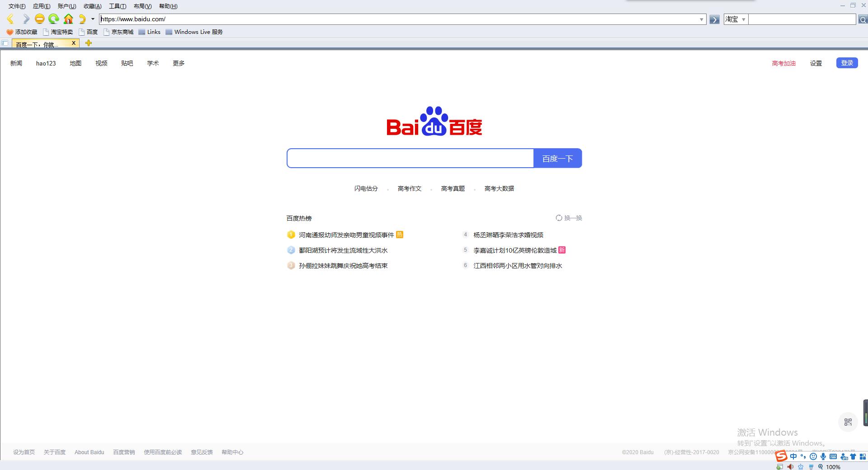The image size is (868, 470).
Task: Refresh the current webpage
Action: pos(53,19)
